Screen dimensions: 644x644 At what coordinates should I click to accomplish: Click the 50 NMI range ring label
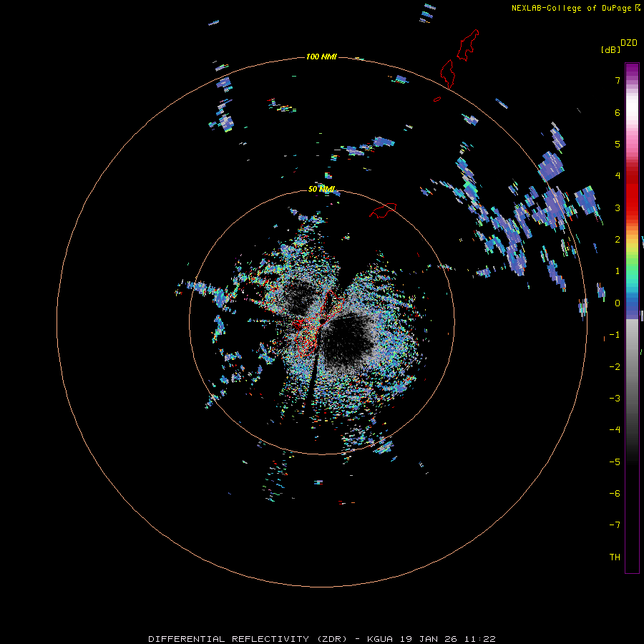tap(321, 189)
